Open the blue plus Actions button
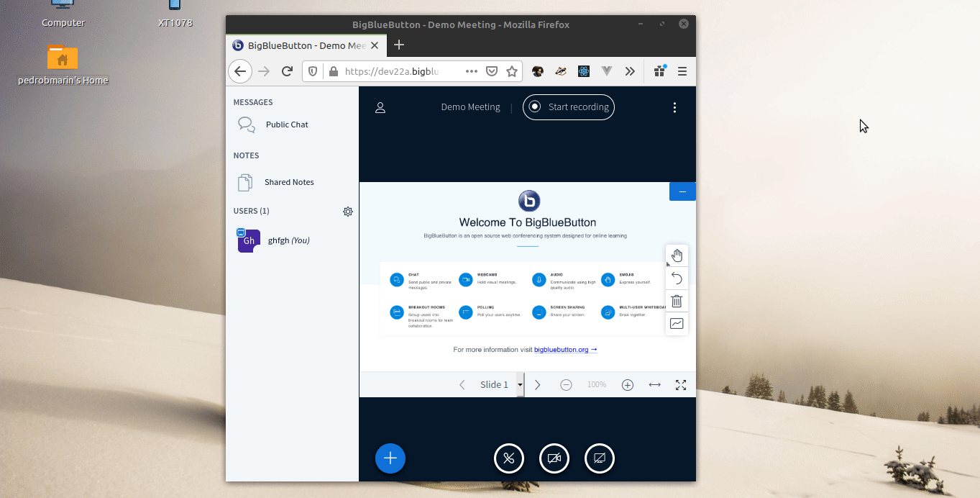This screenshot has height=498, width=980. (390, 458)
